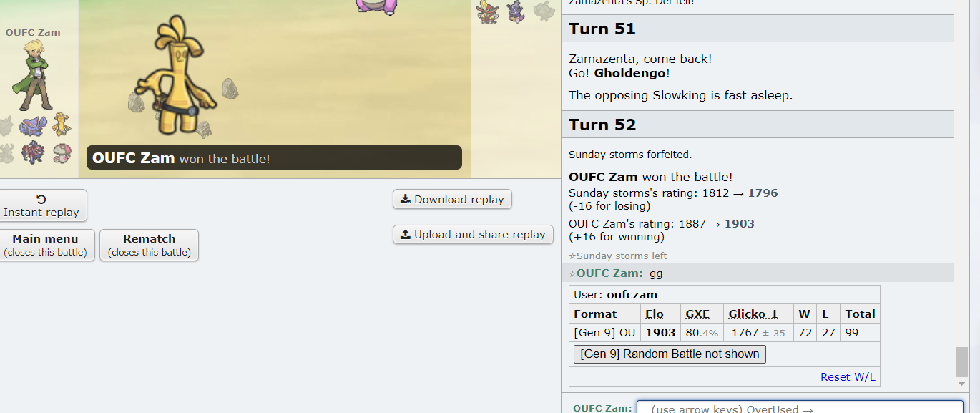This screenshot has width=980, height=413.
Task: Click the large Gholdengo battle sprite
Action: point(177,76)
